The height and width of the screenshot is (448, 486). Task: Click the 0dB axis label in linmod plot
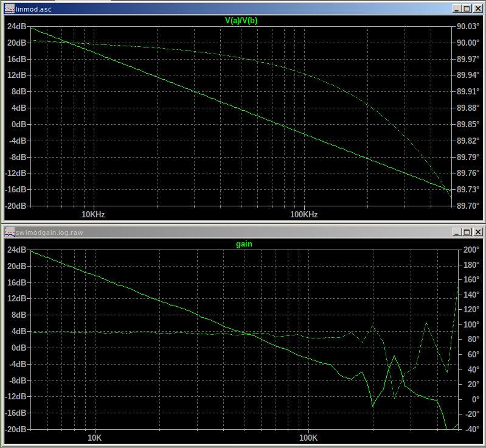tap(19, 124)
